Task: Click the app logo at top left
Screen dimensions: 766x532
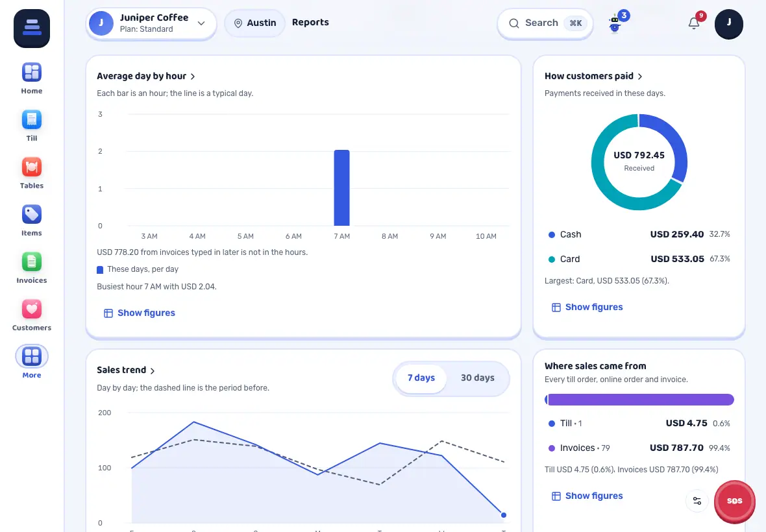Action: [x=32, y=29]
